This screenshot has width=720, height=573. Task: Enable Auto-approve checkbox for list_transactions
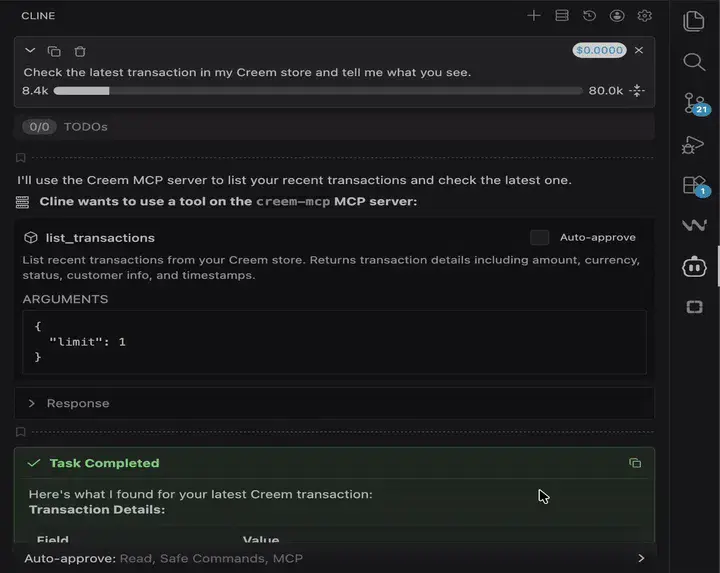click(539, 237)
